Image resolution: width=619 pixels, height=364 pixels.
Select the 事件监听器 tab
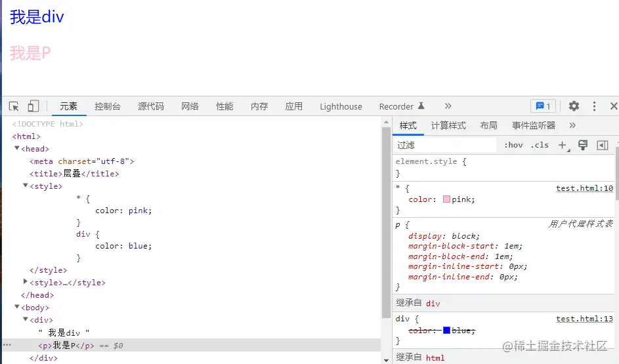(533, 125)
